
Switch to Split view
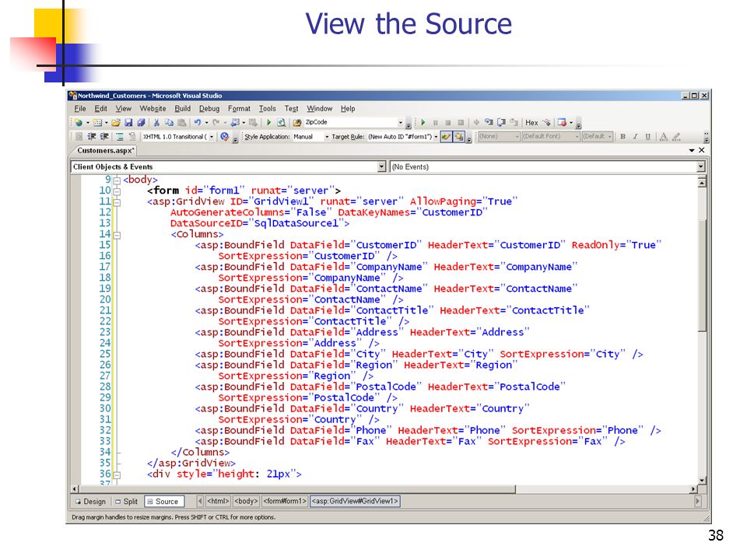coord(126,502)
